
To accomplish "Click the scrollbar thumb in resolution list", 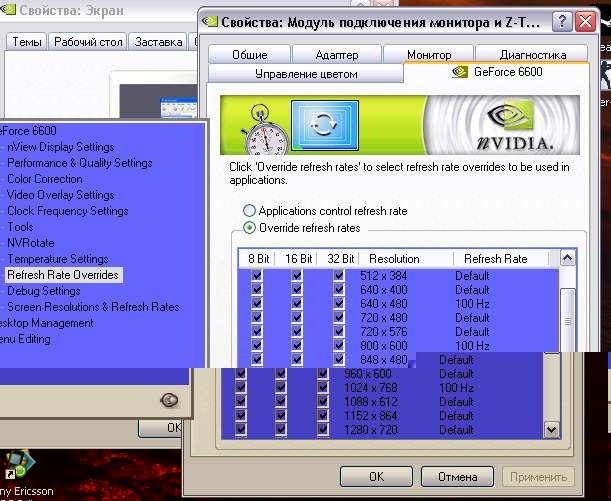I will click(x=568, y=321).
